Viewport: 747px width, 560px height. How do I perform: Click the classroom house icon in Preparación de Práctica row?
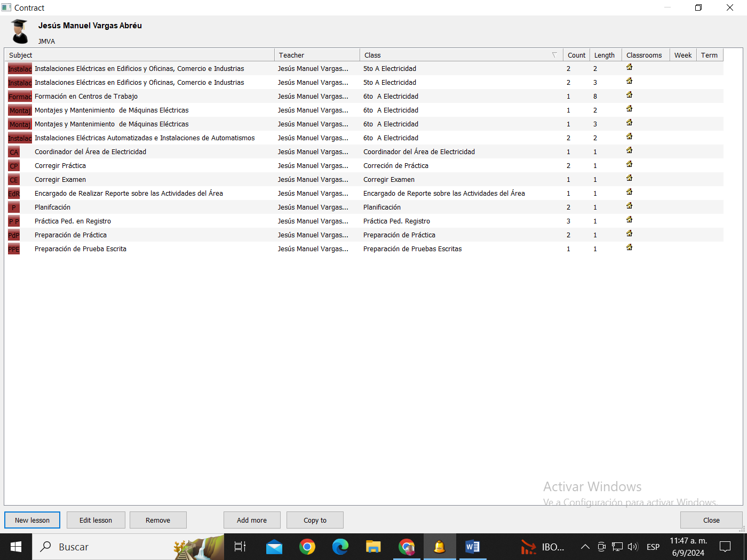click(x=629, y=234)
